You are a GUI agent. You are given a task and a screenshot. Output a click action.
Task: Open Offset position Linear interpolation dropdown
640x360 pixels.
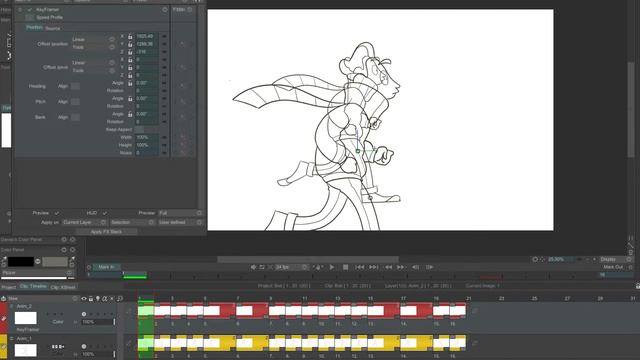93,39
